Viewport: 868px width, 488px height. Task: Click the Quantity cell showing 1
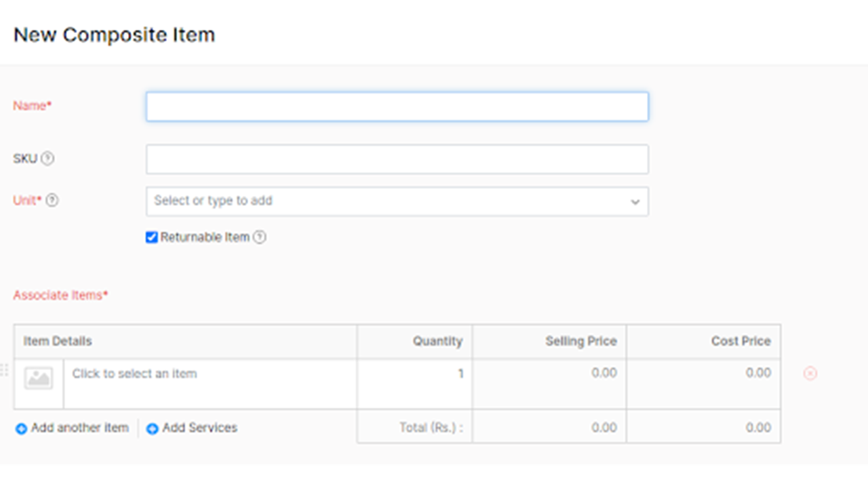[x=415, y=374]
